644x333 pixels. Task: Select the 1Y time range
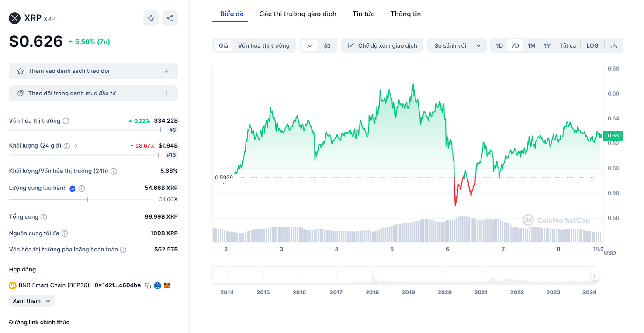pos(547,45)
